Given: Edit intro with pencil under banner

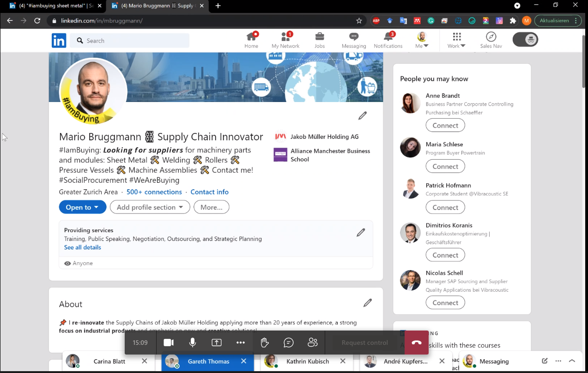Looking at the screenshot, I should (x=363, y=116).
